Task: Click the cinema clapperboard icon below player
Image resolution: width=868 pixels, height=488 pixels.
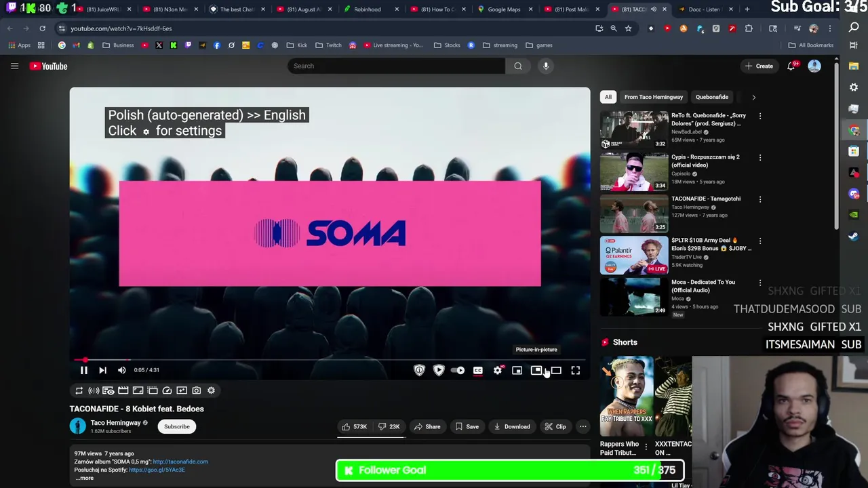Action: 123,390
